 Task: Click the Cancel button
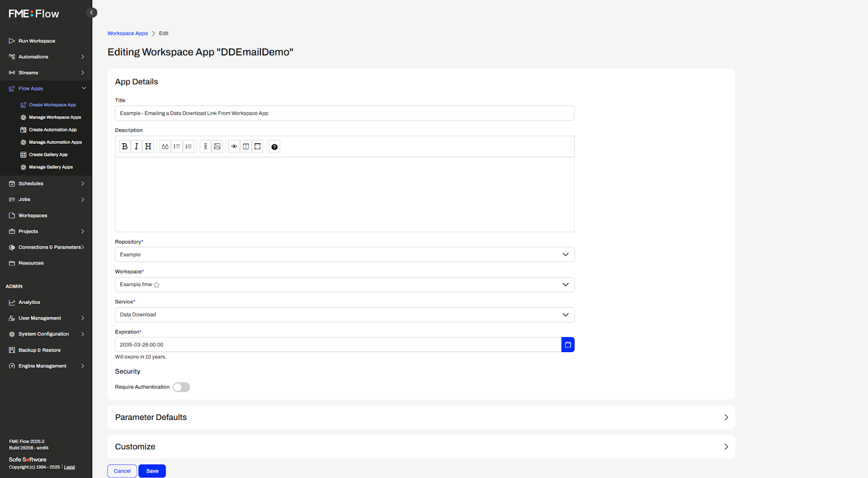pyautogui.click(x=122, y=471)
